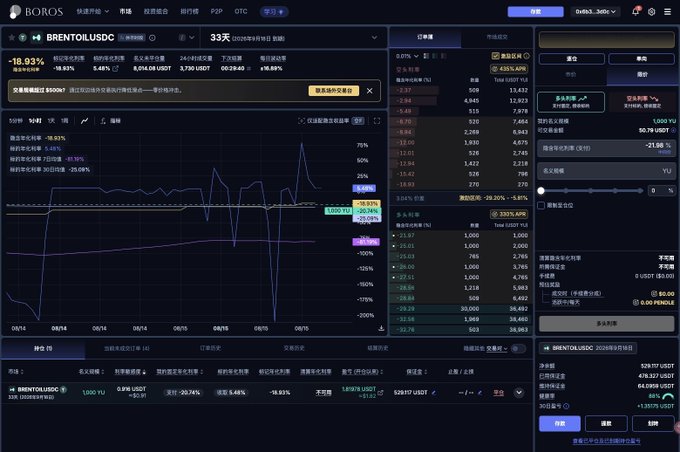Click info icon beside 50.79 USDT
680x452 pixels.
pos(673,130)
